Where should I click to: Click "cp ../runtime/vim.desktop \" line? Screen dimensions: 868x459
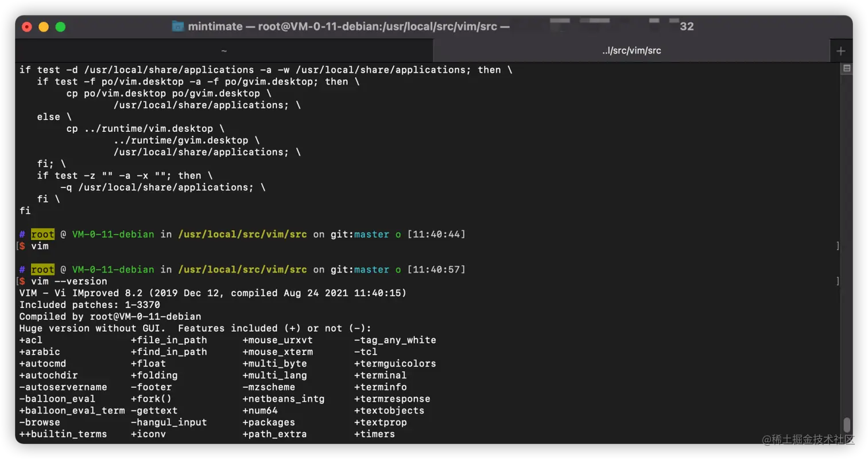coord(145,129)
